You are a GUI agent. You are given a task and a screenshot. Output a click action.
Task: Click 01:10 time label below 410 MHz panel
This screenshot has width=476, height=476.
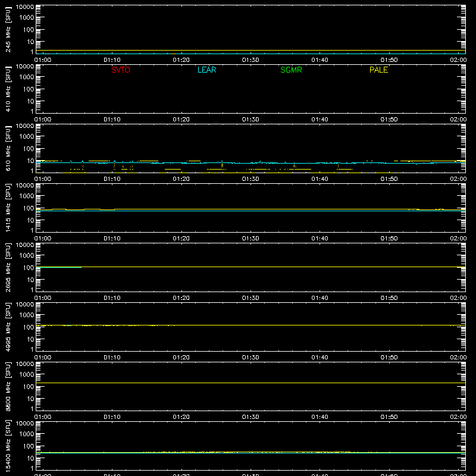click(112, 120)
